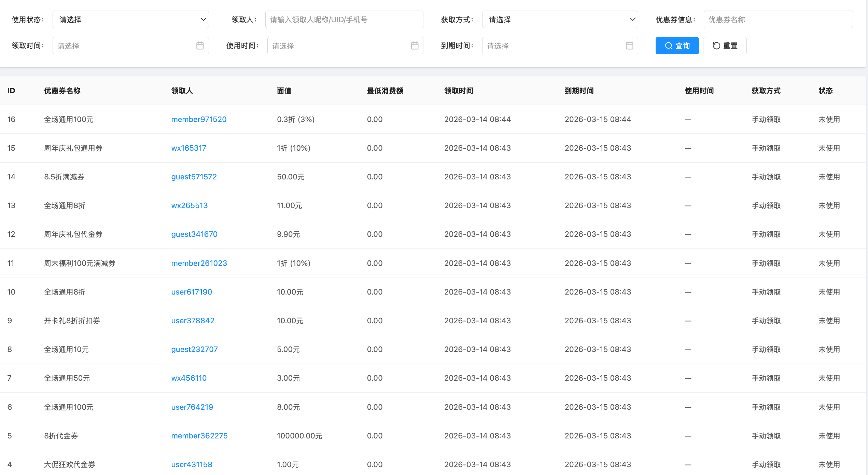The height and width of the screenshot is (475, 868).
Task: Click the 领取时间 column header
Action: pyautogui.click(x=459, y=91)
